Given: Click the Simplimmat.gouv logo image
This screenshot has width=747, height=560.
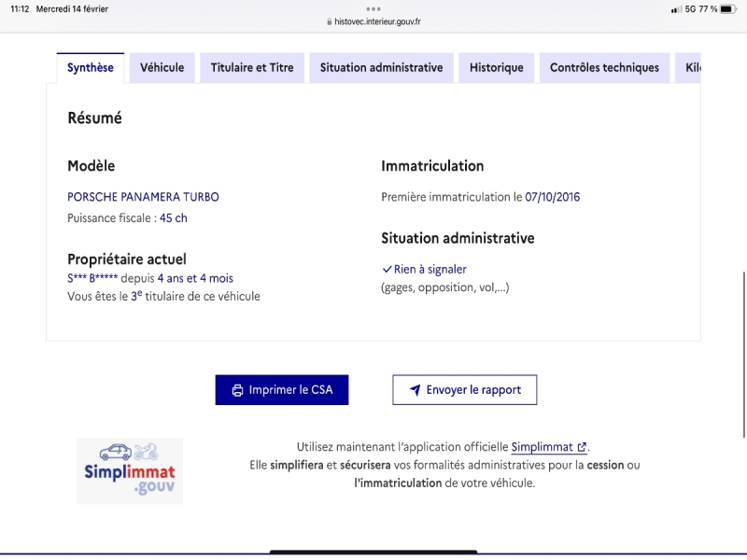Looking at the screenshot, I should [x=130, y=471].
